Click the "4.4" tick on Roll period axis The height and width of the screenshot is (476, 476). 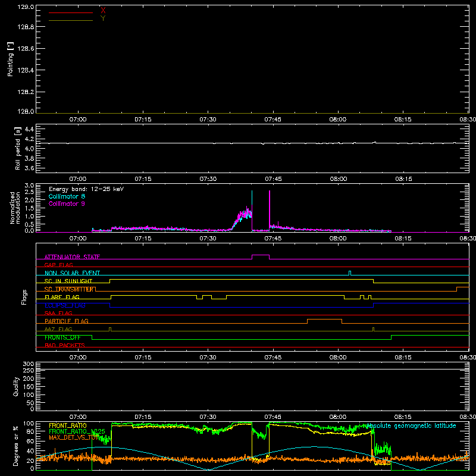(x=29, y=129)
